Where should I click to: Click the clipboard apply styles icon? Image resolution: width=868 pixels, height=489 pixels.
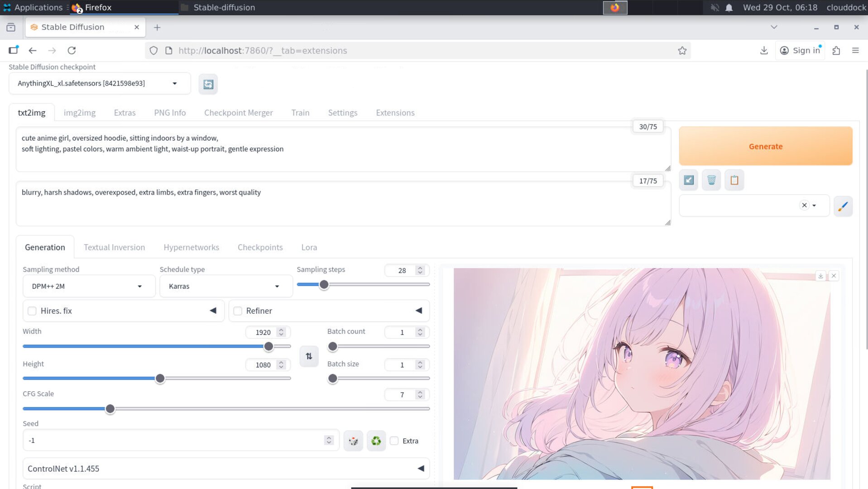tap(734, 180)
